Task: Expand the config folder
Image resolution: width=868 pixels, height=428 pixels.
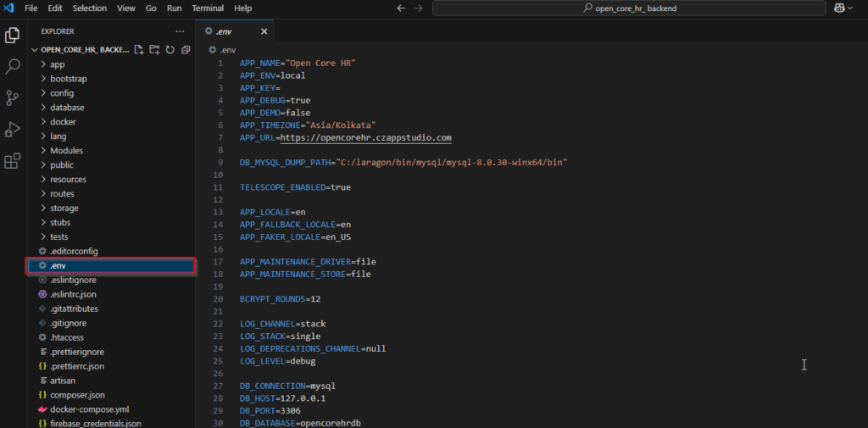Action: pos(111,93)
